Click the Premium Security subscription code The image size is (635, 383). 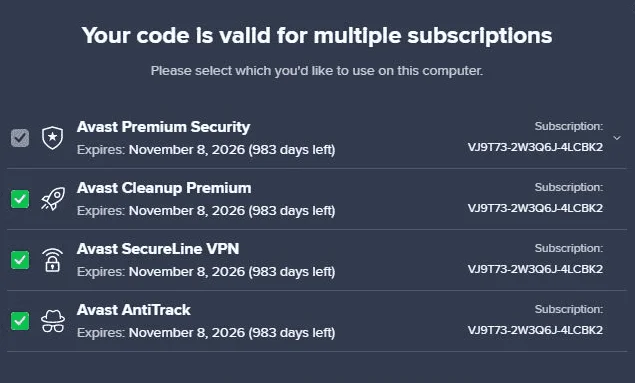[x=535, y=147]
